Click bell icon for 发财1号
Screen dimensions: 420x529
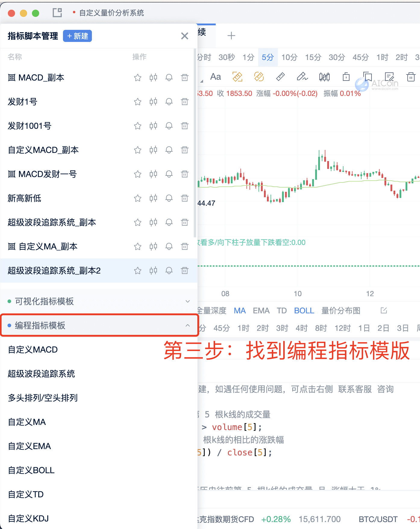169,102
